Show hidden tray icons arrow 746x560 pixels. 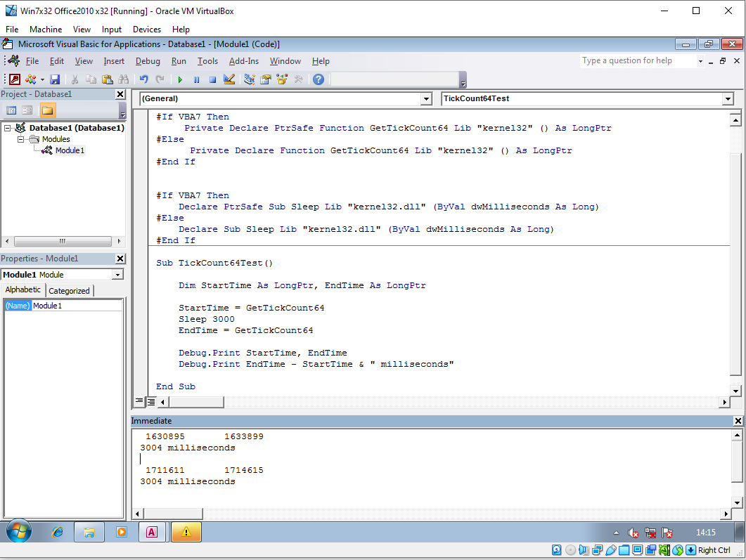pos(616,533)
